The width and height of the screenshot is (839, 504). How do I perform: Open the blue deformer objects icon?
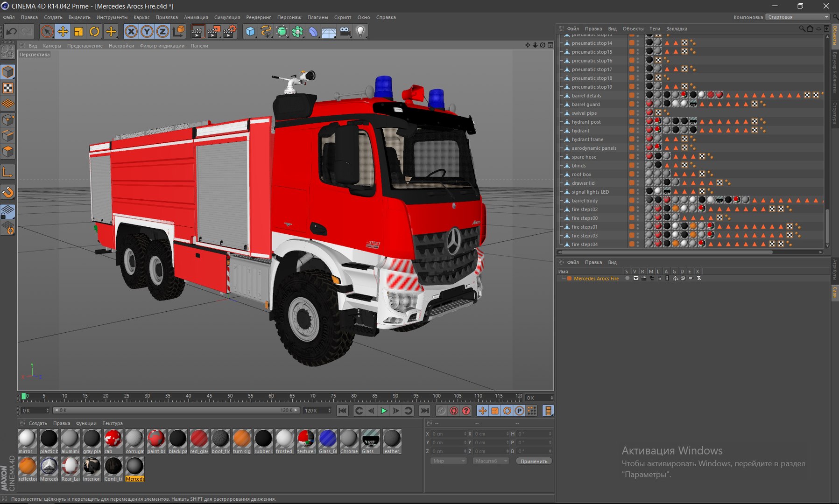(x=313, y=31)
